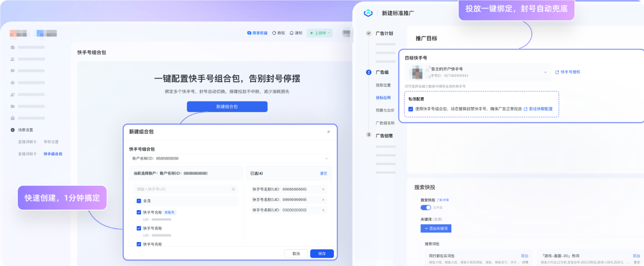Click the 已选(4) label
This screenshot has height=266, width=644.
(x=256, y=173)
